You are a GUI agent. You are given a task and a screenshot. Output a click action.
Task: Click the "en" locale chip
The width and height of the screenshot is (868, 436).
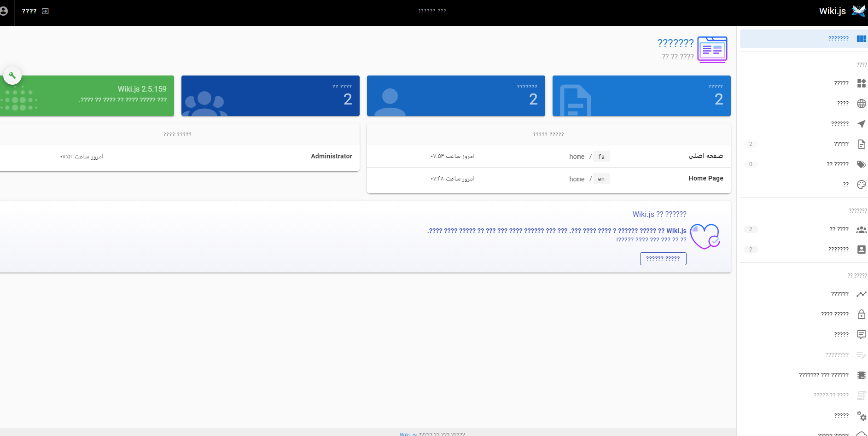[x=601, y=179]
